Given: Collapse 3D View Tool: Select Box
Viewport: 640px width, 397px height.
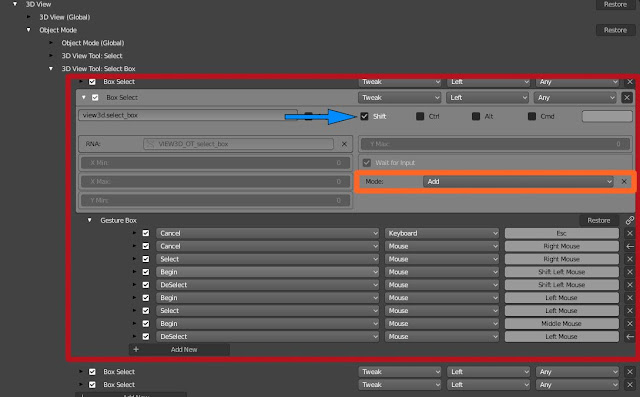Looking at the screenshot, I should [51, 69].
